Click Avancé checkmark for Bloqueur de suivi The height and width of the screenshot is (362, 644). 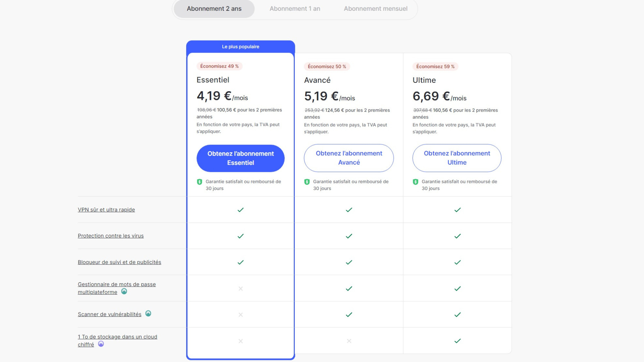(x=349, y=262)
